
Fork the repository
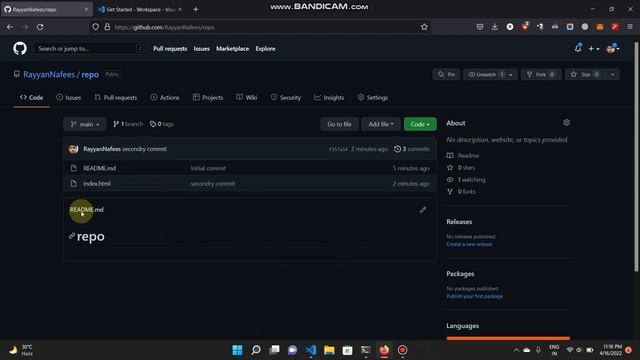[541, 74]
